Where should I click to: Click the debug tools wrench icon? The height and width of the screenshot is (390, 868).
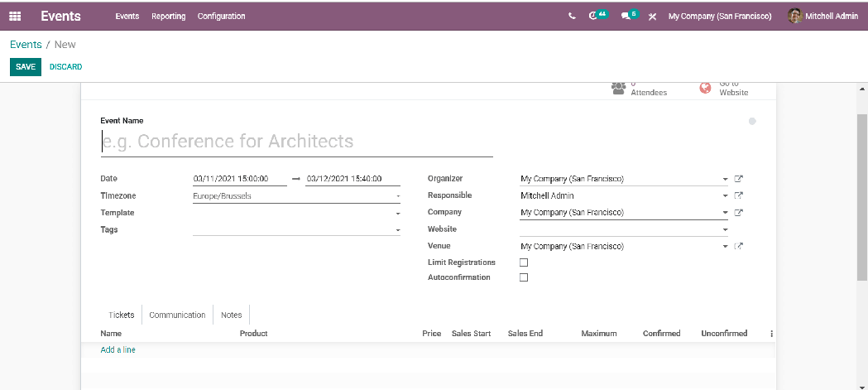653,17
